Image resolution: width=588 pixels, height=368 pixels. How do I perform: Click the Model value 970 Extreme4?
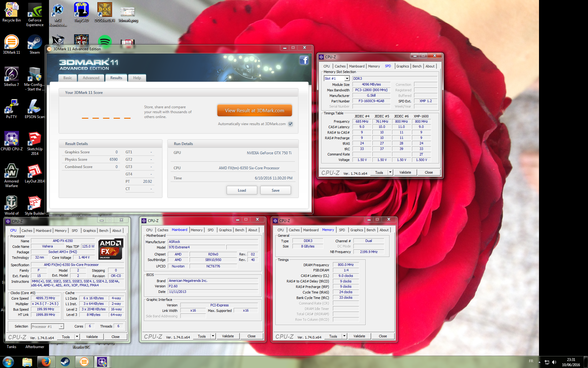pos(197,247)
